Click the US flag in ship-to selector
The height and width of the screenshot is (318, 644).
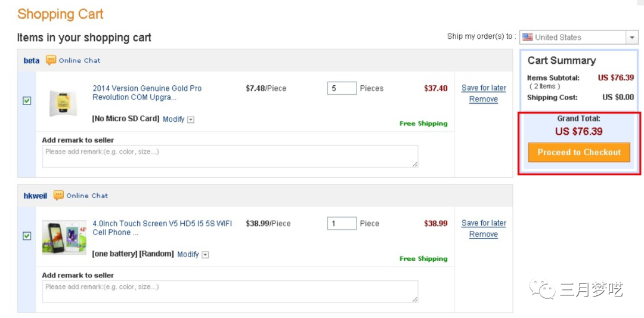click(x=527, y=37)
